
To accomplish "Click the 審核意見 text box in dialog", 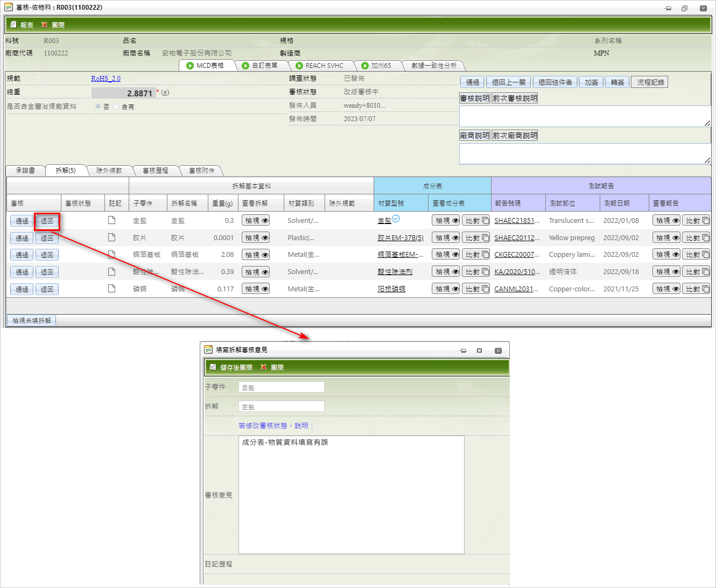I will pyautogui.click(x=352, y=495).
